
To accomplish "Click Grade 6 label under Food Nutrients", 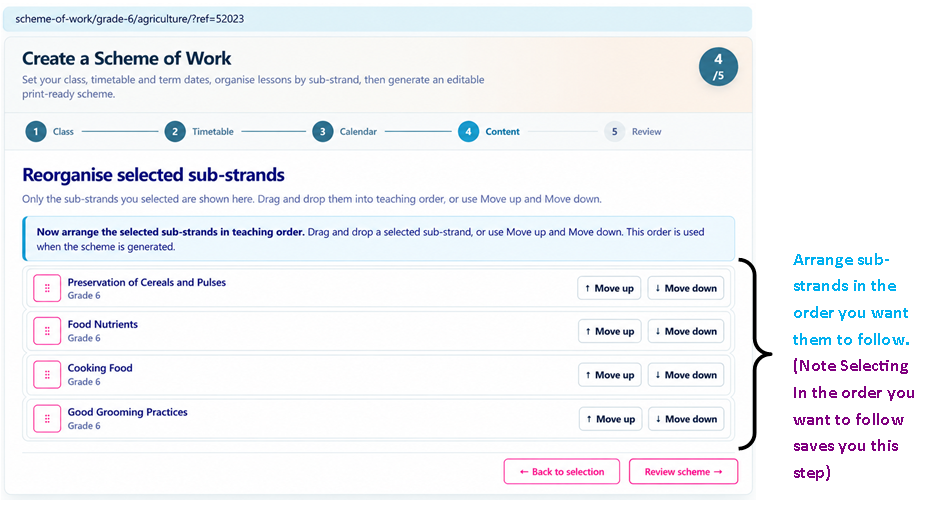I will click(84, 338).
